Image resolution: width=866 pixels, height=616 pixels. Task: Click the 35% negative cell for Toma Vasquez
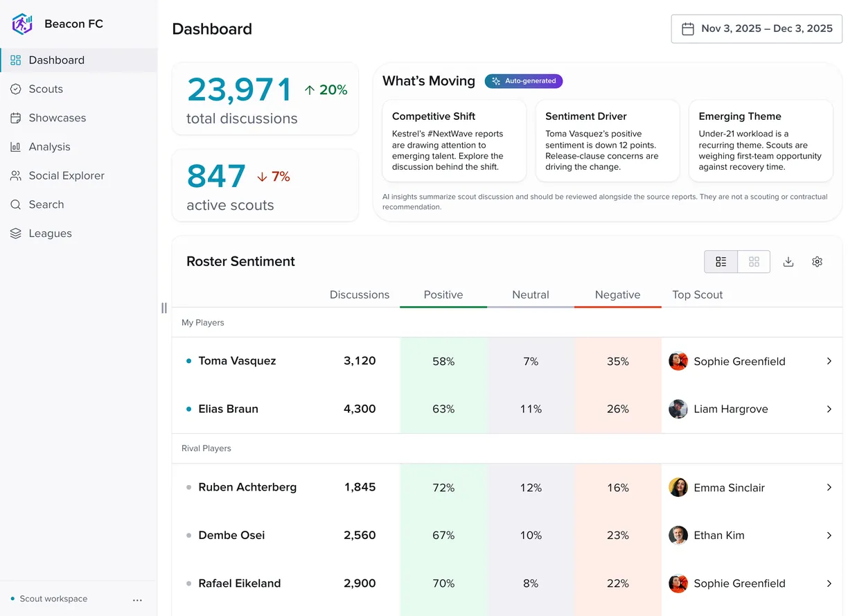(618, 361)
